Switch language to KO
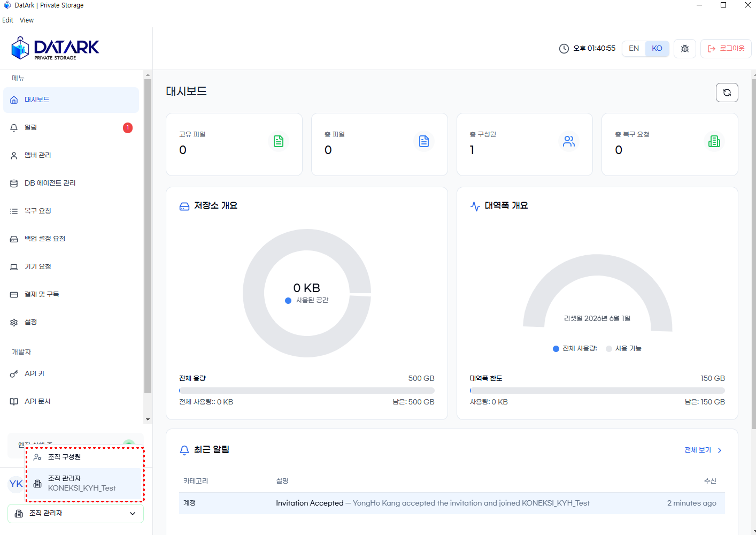The height and width of the screenshot is (535, 756). point(657,49)
